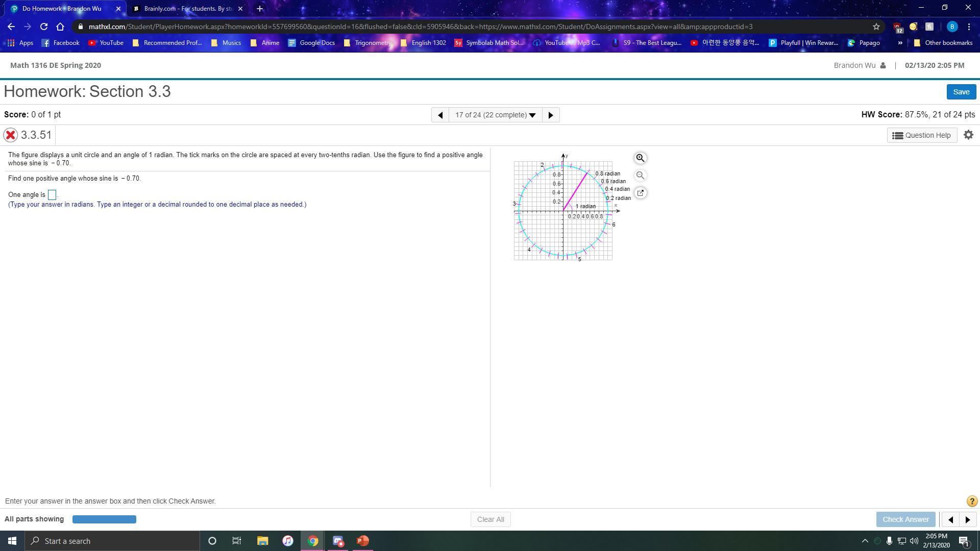Open figure in a pop-out window
Screen dimensions: 980x551
click(x=640, y=193)
